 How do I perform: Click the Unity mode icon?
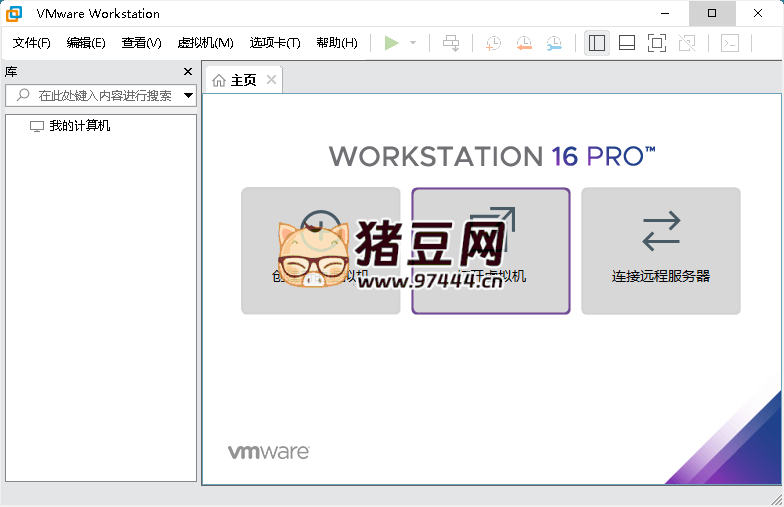tap(687, 43)
